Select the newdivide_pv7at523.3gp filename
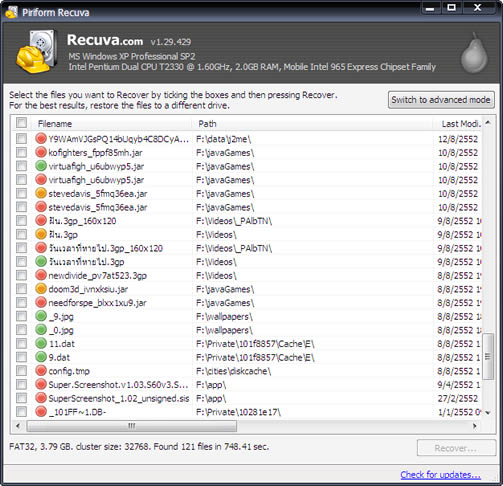503x486 pixels. tap(97, 275)
